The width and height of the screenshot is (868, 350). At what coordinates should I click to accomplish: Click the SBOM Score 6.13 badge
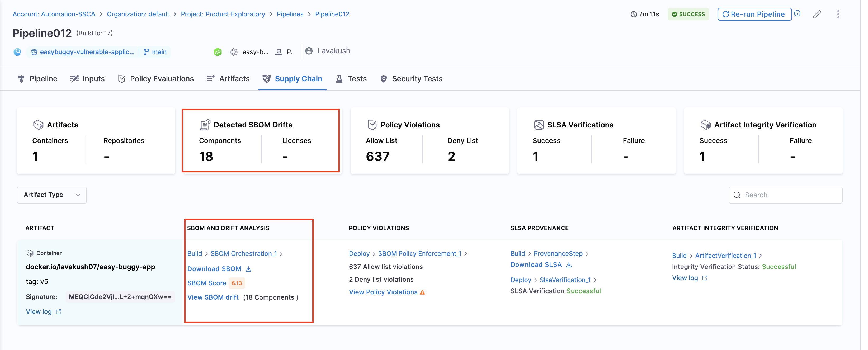coord(237,283)
